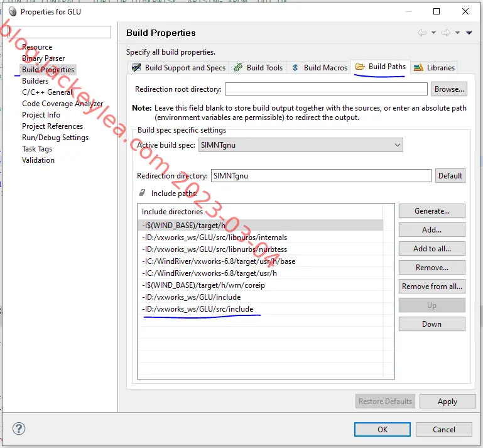Click the Redirection directory field SIMNTgnu
The height and width of the screenshot is (448, 483).
321,176
